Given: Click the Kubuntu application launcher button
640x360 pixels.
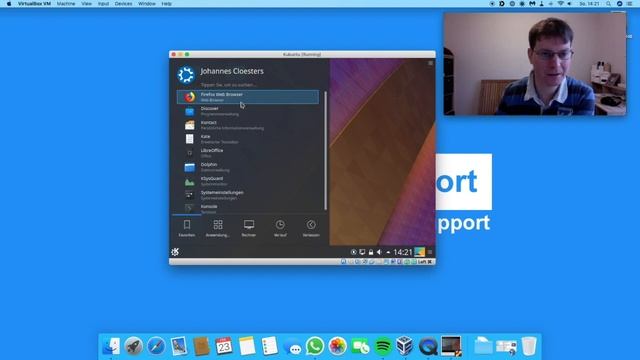Looking at the screenshot, I should [x=175, y=252].
